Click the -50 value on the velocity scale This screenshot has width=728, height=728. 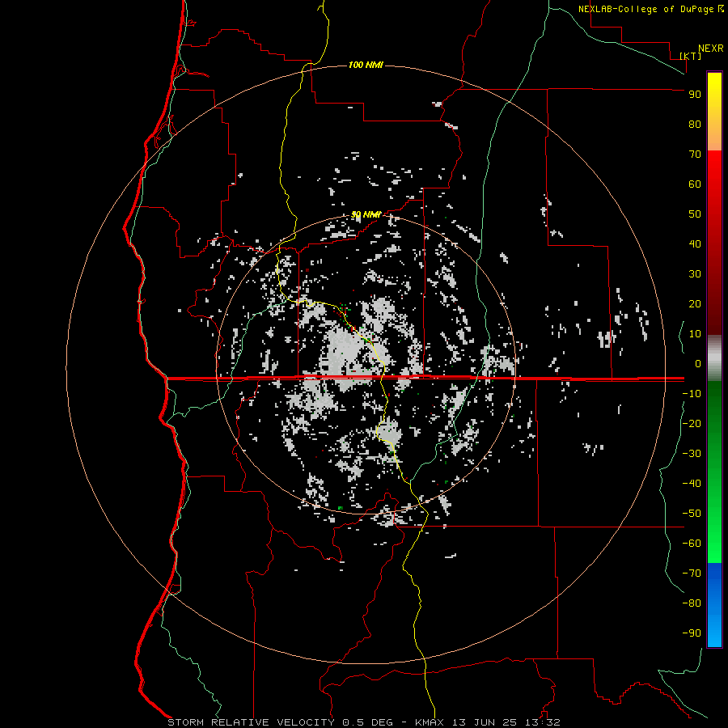(692, 514)
